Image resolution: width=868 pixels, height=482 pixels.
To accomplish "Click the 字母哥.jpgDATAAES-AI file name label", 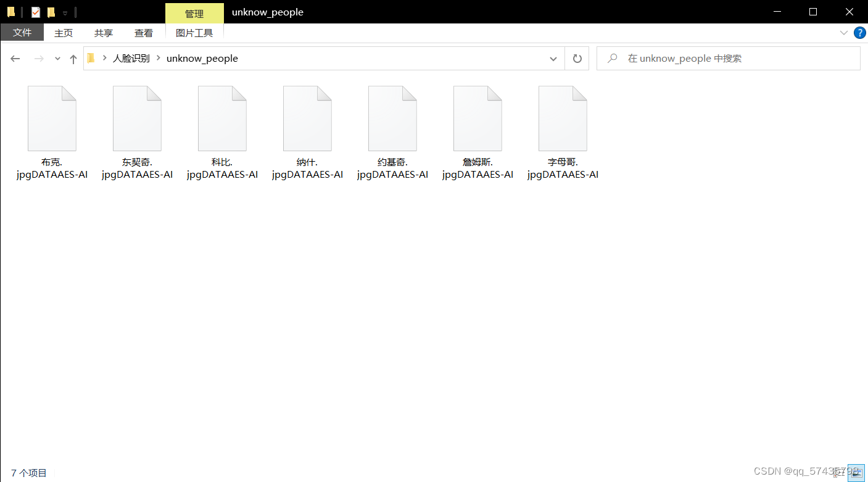I will click(563, 168).
